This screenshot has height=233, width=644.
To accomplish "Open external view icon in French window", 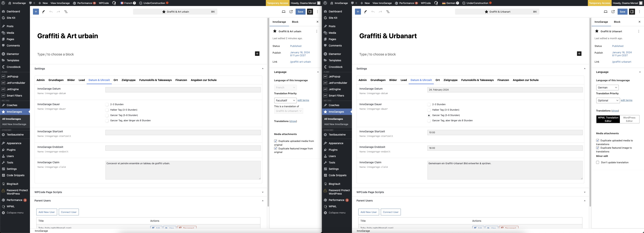I will pos(291,11).
